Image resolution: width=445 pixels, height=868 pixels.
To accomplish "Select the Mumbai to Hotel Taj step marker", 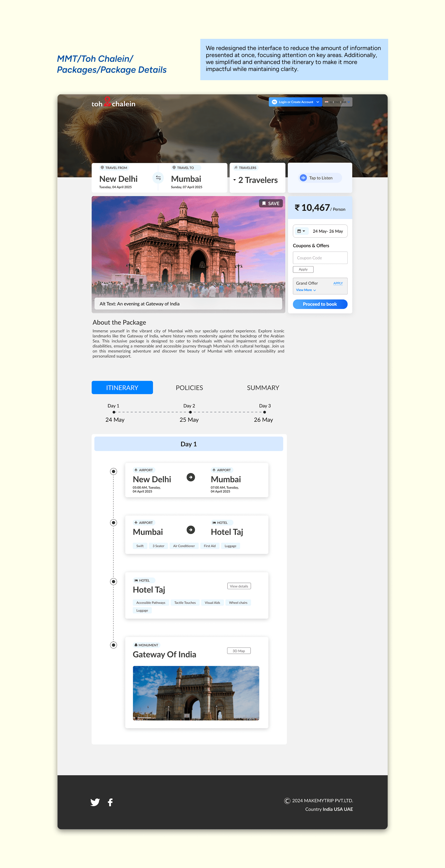I will [x=114, y=523].
